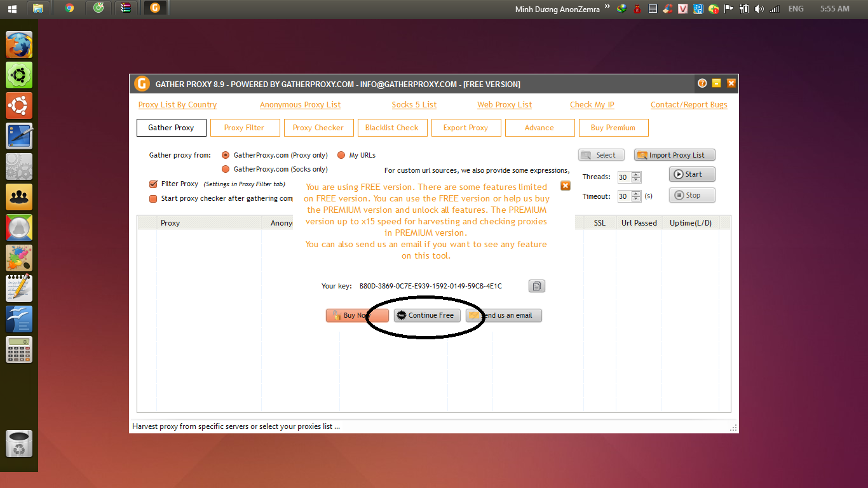Expand hidden tray icons with the chevron
This screenshot has width=868, height=488.
click(x=607, y=7)
